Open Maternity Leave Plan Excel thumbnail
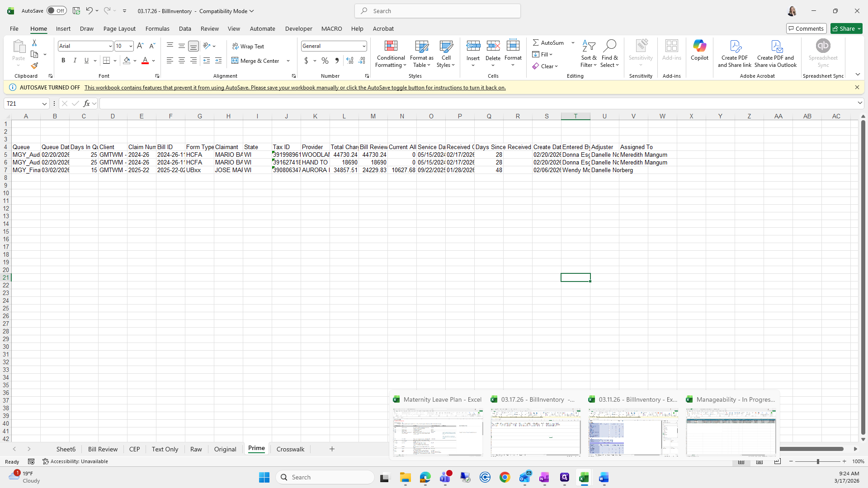 438,432
